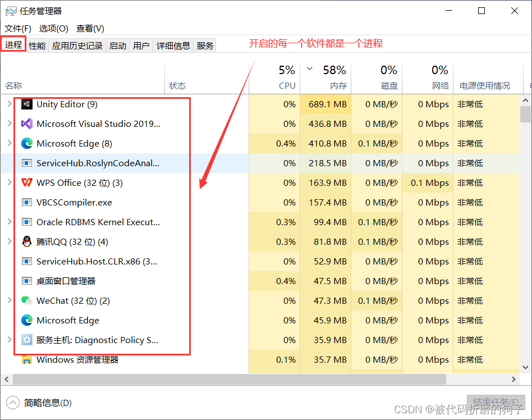532x420 pixels.
Task: Sort by the 网络 column header
Action: tap(428, 79)
